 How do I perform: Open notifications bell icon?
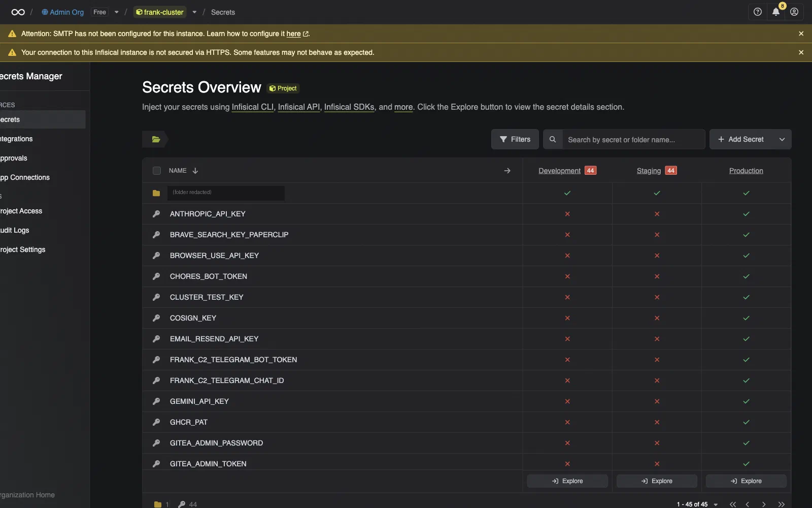coord(775,12)
